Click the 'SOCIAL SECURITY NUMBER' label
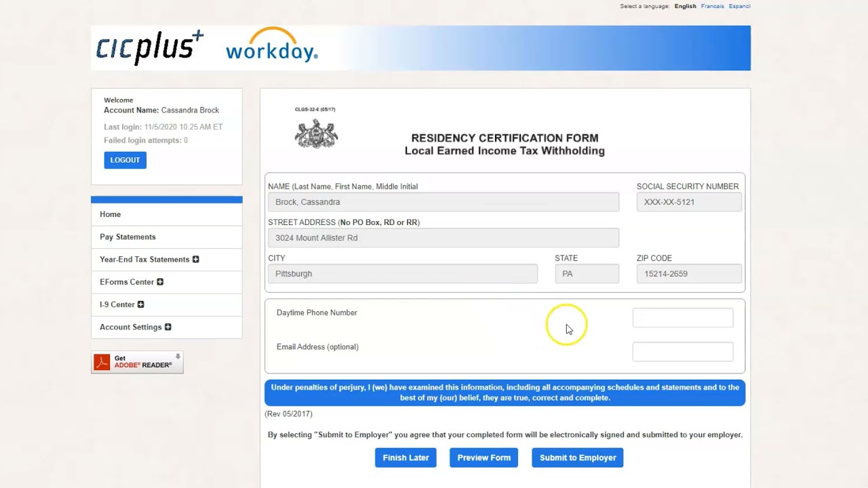Viewport: 868px width, 488px height. click(688, 186)
